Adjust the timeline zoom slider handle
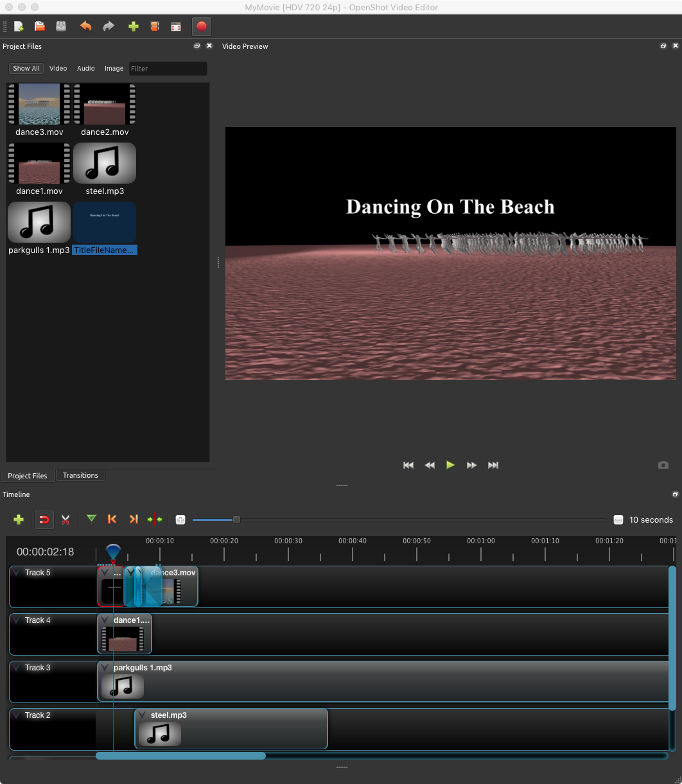 (236, 519)
